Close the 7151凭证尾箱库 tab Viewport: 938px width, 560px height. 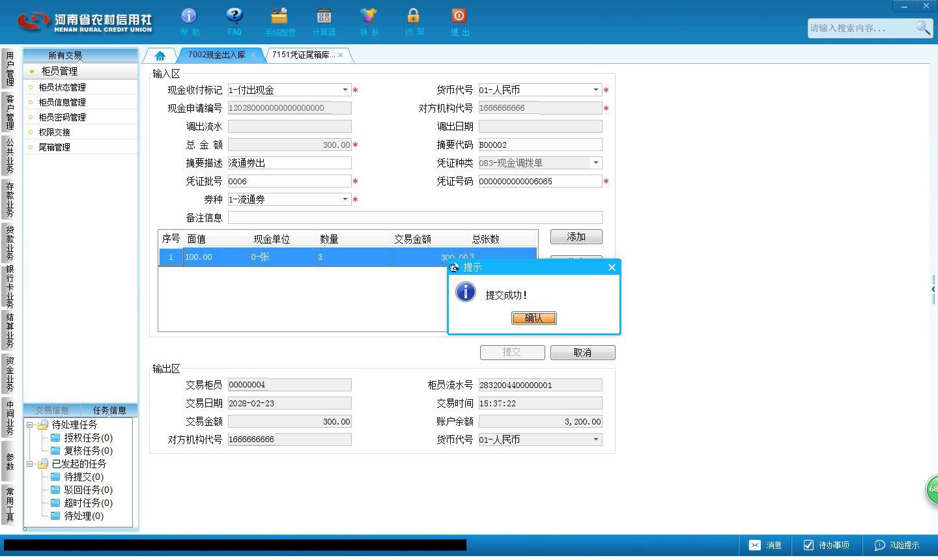click(340, 55)
